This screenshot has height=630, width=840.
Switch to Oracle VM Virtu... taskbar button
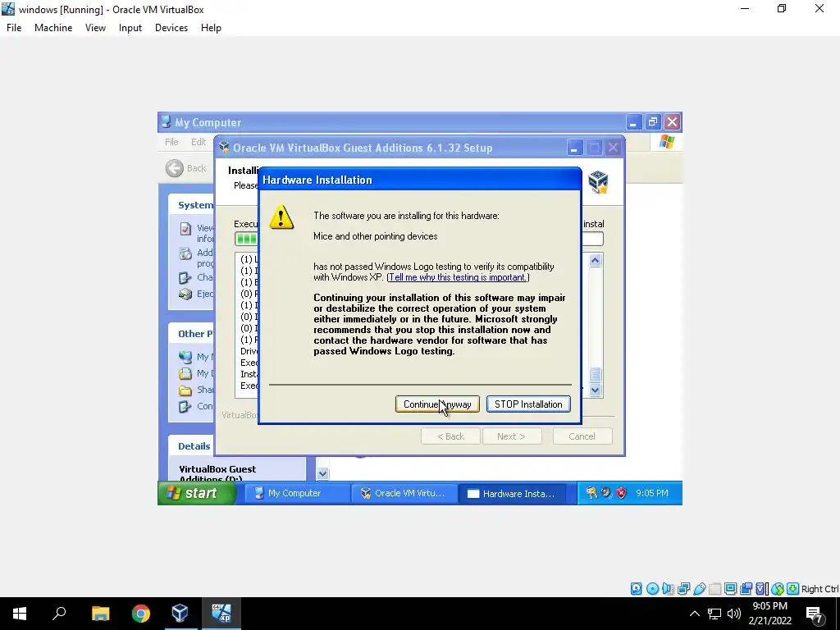404,493
